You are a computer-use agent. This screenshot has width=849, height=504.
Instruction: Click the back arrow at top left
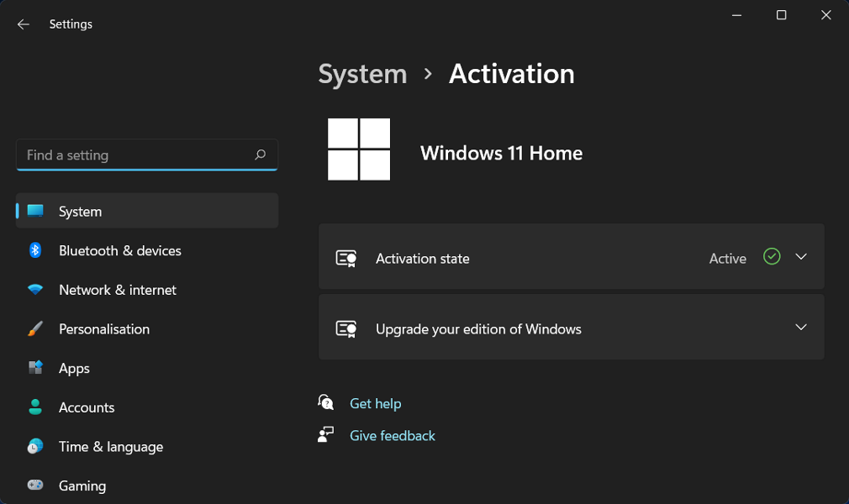(23, 24)
